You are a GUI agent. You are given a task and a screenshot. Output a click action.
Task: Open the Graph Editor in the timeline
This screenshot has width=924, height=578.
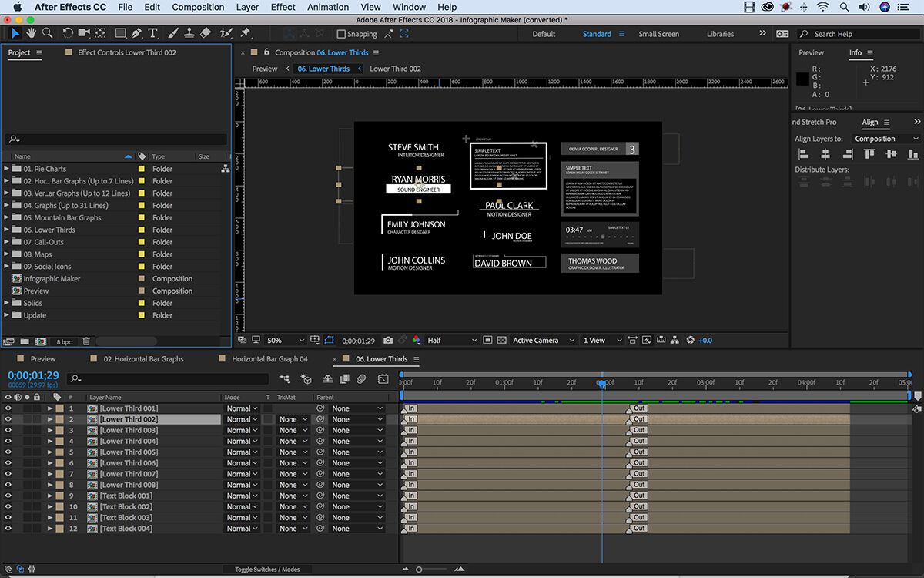pyautogui.click(x=383, y=378)
